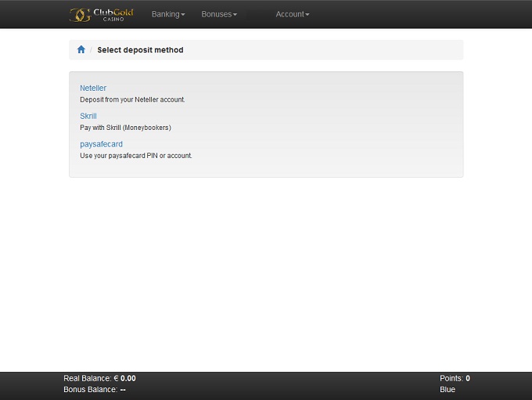Viewport: 532px width, 400px height.
Task: Click the home icon in the breadcrumb
Action: [x=81, y=50]
